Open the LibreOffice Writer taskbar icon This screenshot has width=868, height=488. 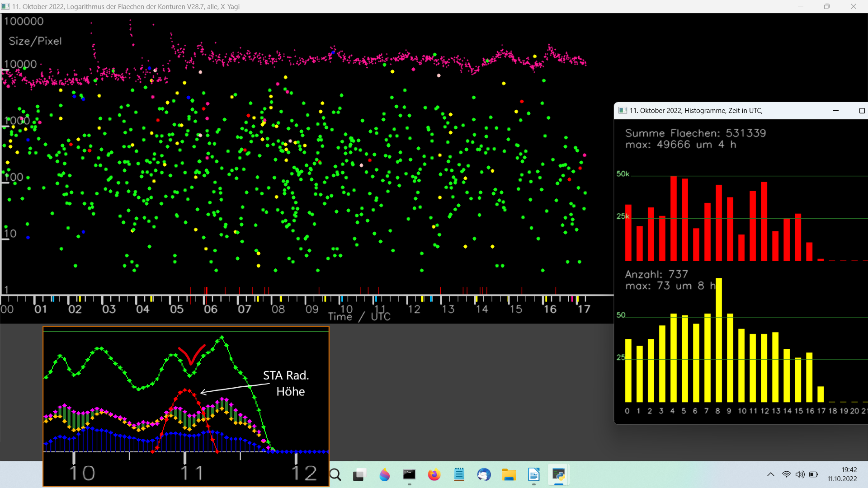tap(533, 475)
